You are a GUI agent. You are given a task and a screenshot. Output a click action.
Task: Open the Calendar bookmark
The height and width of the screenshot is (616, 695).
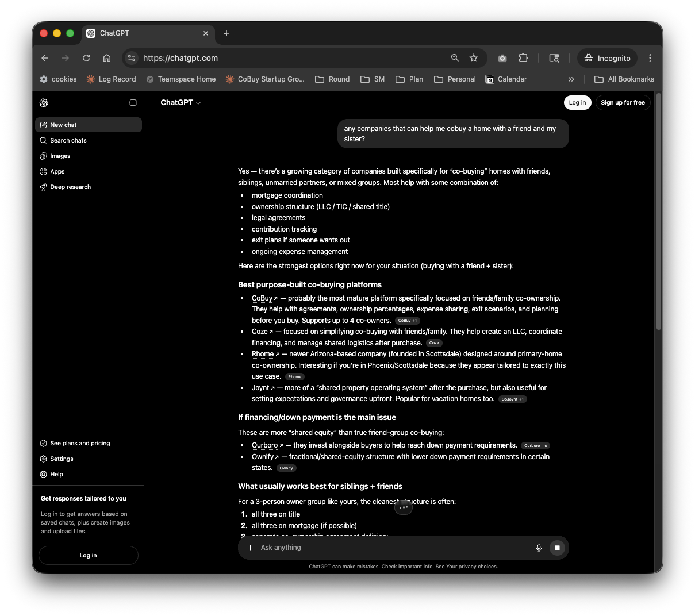tap(506, 79)
